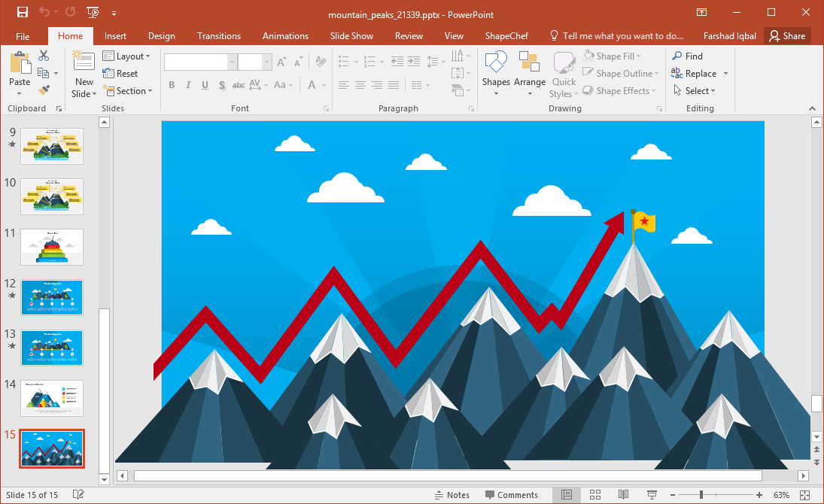Switch to Normal view icon
824x504 pixels.
(567, 494)
